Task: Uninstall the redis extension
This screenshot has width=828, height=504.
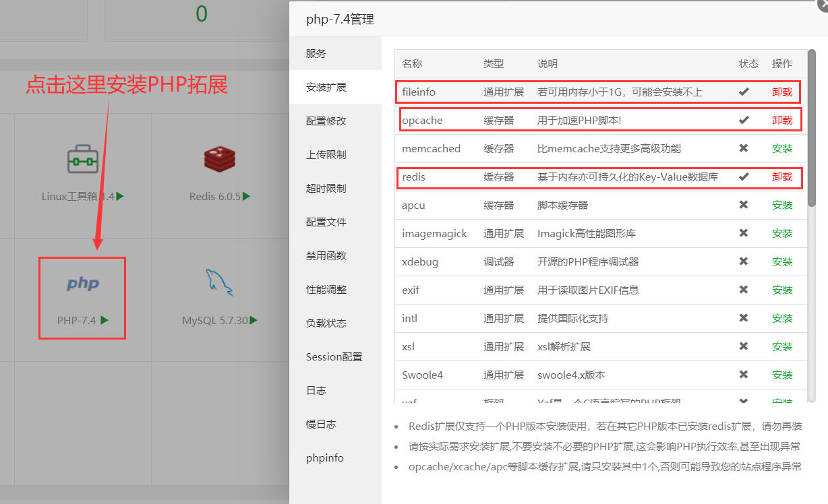Action: click(782, 177)
